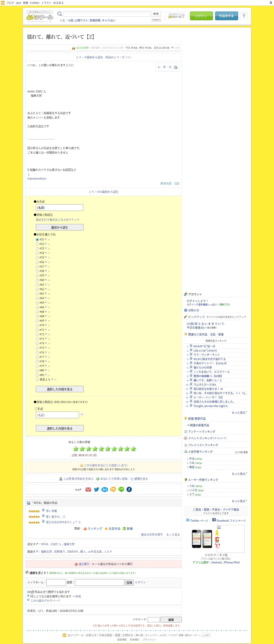This screenshot has height=644, width=274.
Task: Share via the green LINE icon
Action: pos(121,489)
